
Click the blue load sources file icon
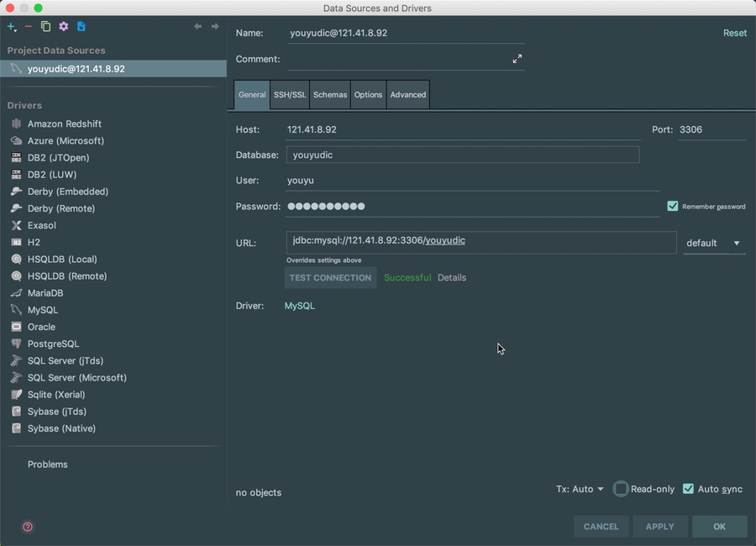point(81,27)
